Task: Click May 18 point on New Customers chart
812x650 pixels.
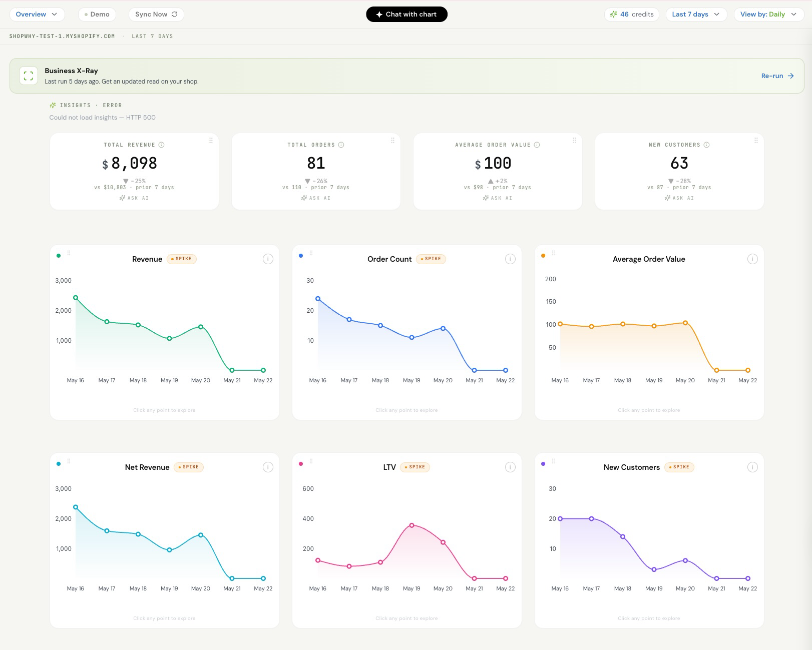Action: point(623,536)
